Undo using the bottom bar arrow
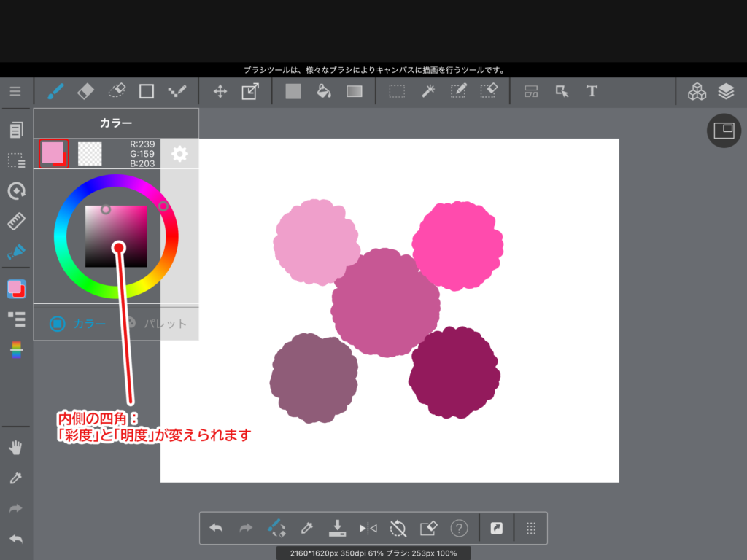The image size is (747, 560). pos(216,528)
